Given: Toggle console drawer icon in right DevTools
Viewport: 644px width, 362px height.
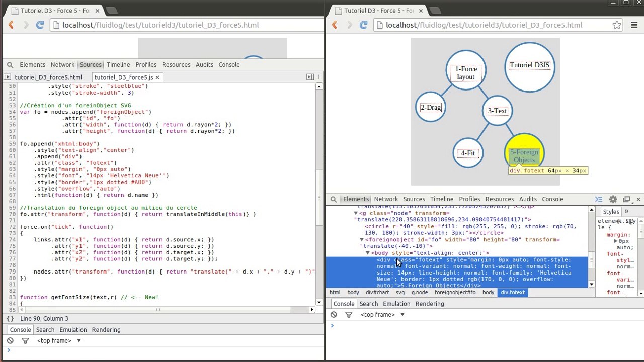Looking at the screenshot, I should point(599,199).
